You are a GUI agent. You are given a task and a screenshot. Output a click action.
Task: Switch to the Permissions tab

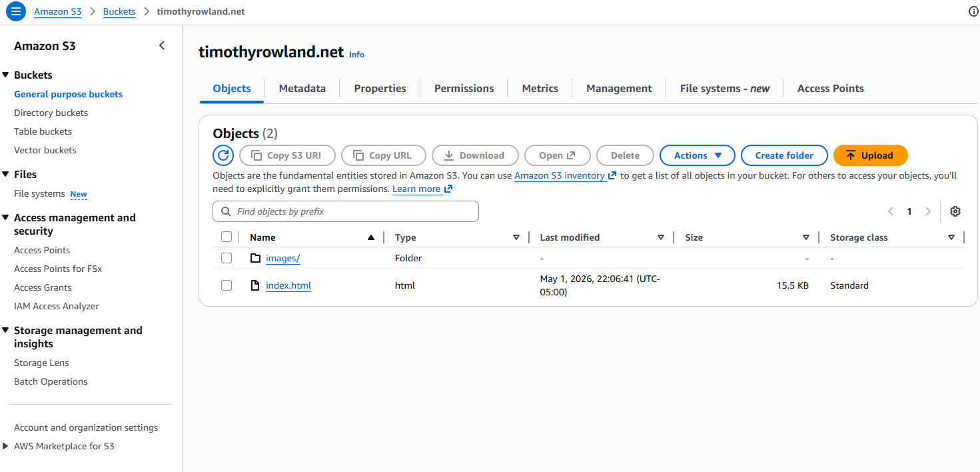pos(464,89)
